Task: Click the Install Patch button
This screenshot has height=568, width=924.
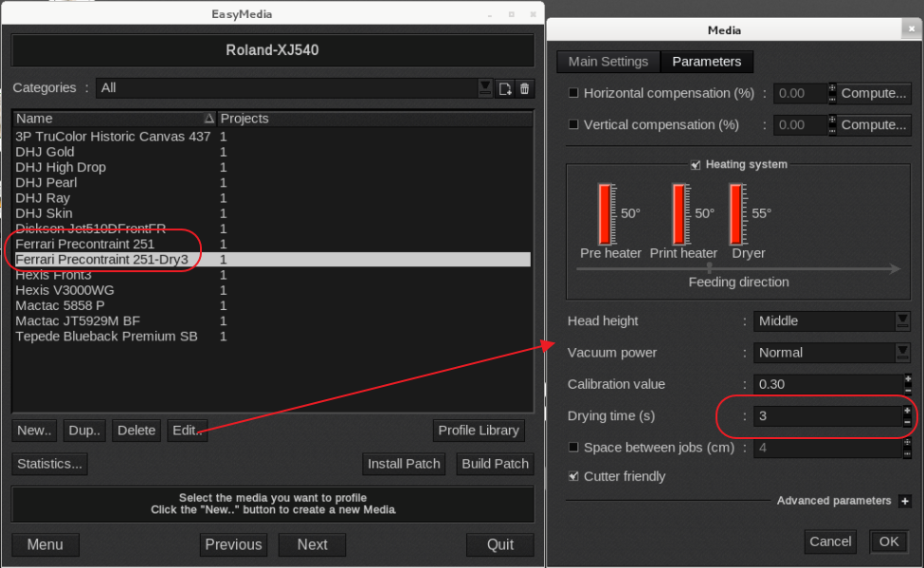Action: coord(405,464)
